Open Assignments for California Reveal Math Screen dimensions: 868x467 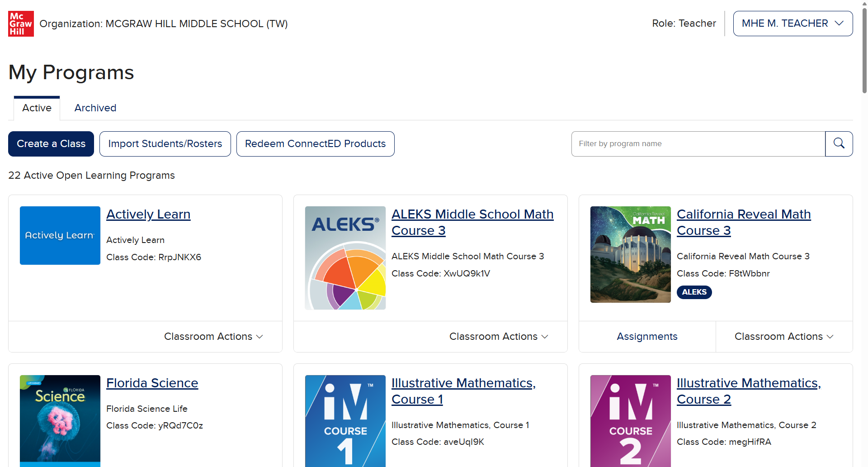click(647, 337)
